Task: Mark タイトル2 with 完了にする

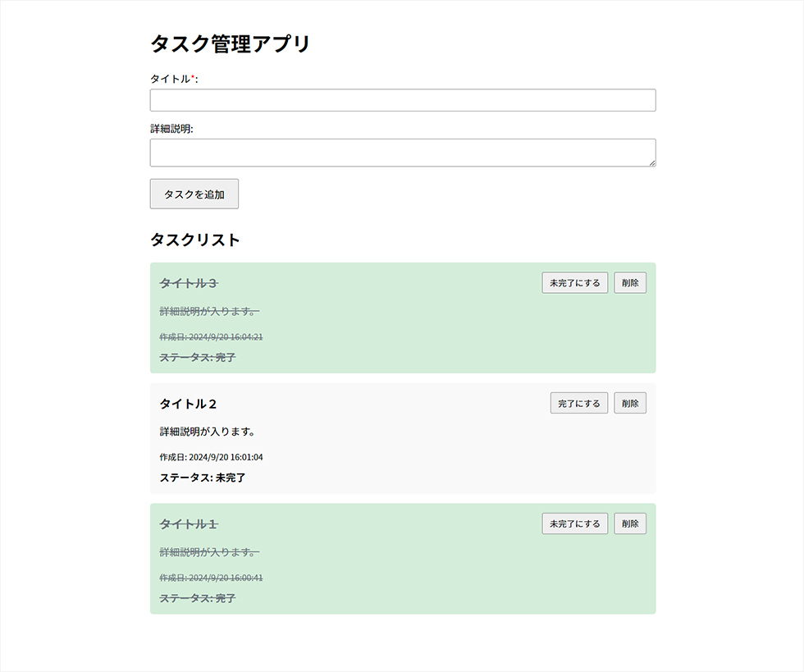Action: 579,403
